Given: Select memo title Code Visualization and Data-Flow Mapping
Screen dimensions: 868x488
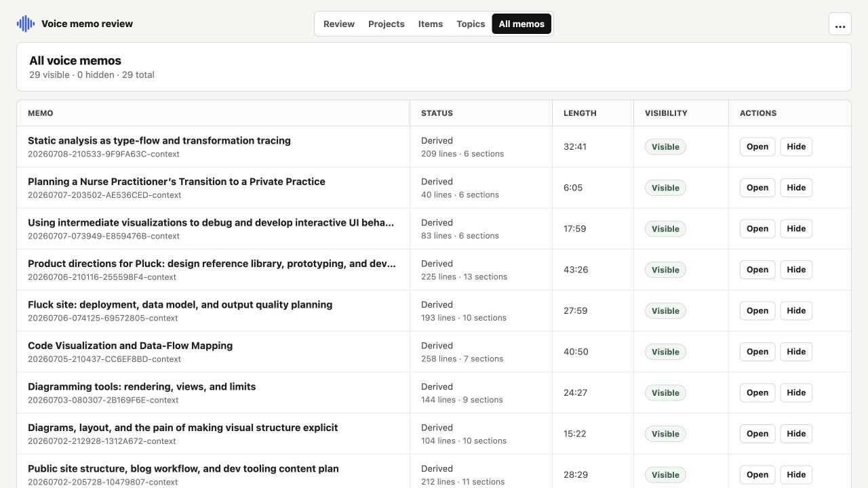Looking at the screenshot, I should tap(130, 346).
